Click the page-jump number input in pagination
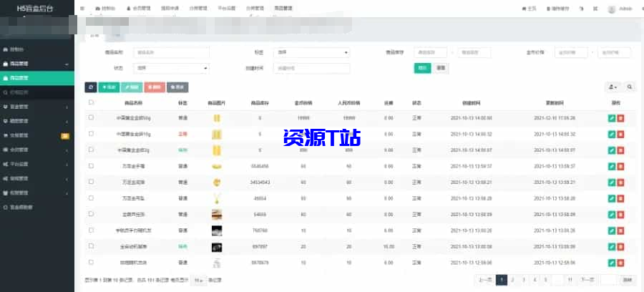The image size is (644, 292). point(609,280)
